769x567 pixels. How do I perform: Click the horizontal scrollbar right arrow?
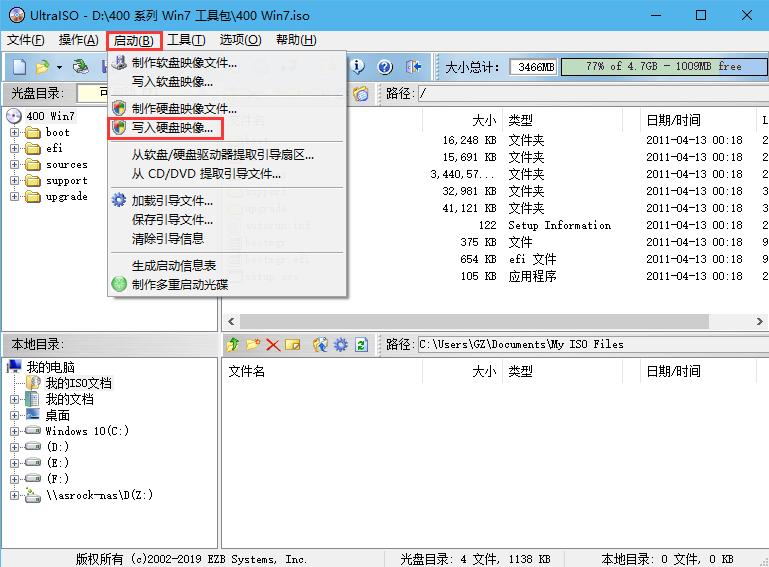(x=759, y=322)
